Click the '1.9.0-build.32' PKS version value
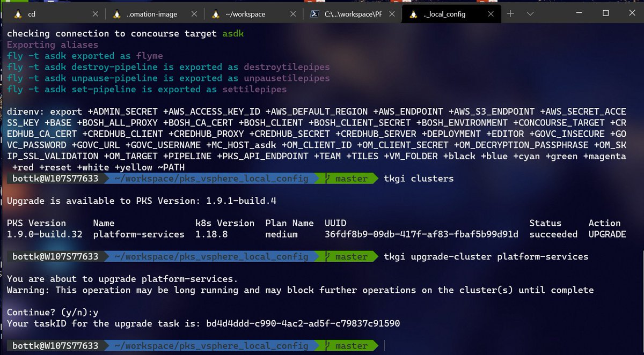 pos(45,234)
